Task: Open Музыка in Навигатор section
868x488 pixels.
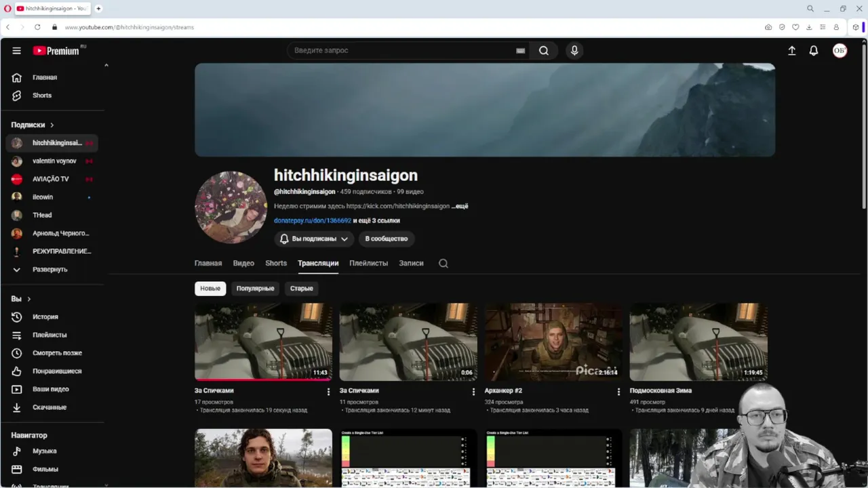Action: click(52, 451)
